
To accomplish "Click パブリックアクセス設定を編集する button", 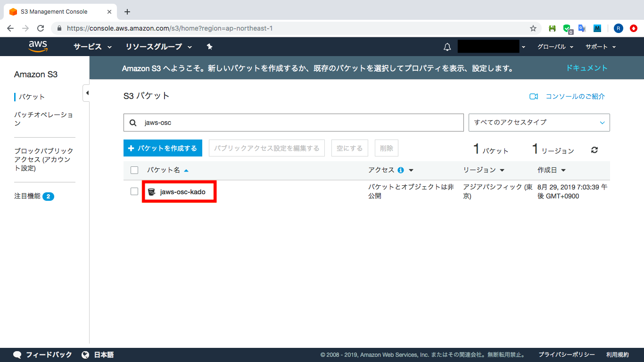I will [267, 148].
